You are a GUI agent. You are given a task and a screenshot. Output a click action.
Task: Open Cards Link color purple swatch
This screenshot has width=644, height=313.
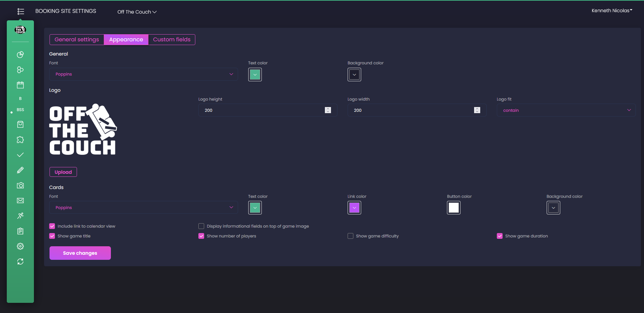click(354, 208)
